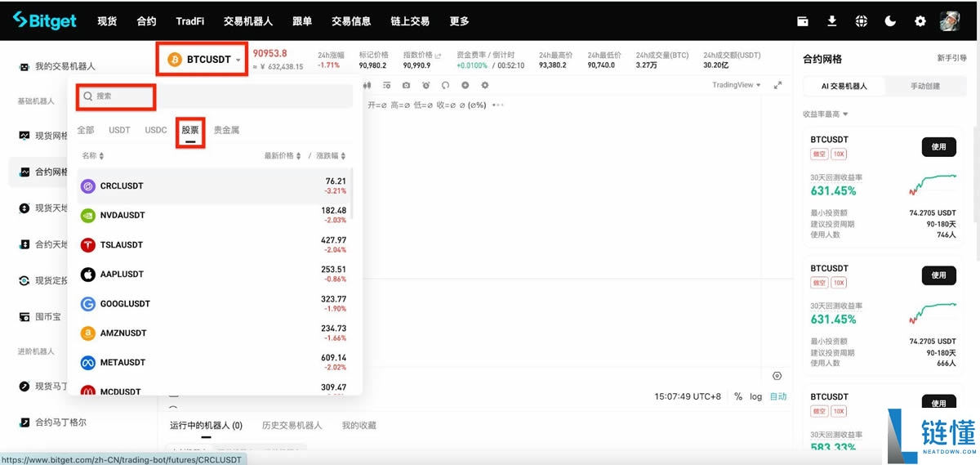Click the Bitget logo

point(45,20)
